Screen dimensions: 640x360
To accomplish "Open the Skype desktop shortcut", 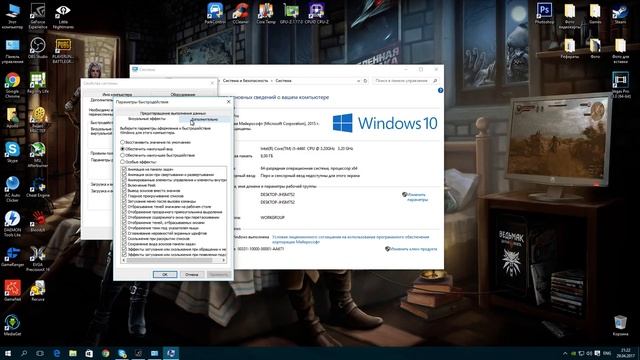I will (x=12, y=152).
